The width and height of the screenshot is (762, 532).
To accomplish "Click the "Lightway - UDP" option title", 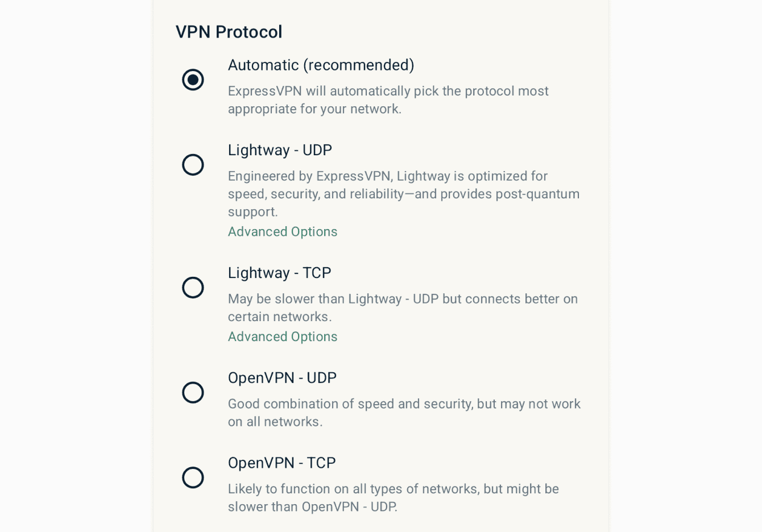I will [280, 151].
